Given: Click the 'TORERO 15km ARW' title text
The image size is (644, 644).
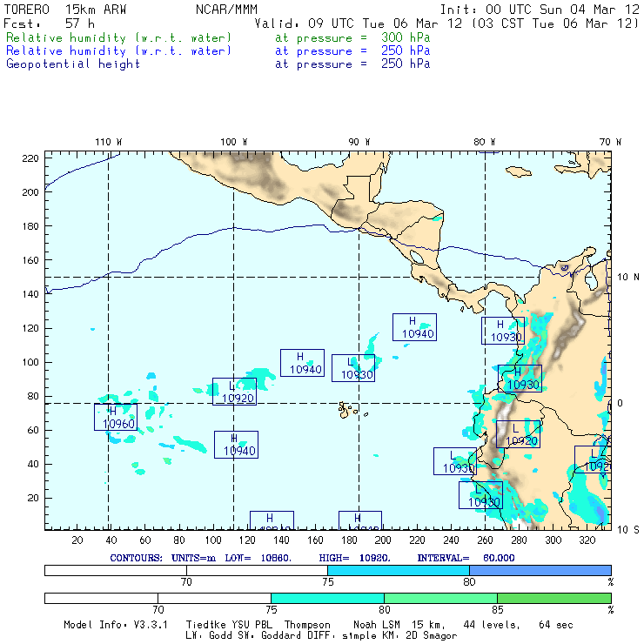Looking at the screenshot, I should point(65,10).
